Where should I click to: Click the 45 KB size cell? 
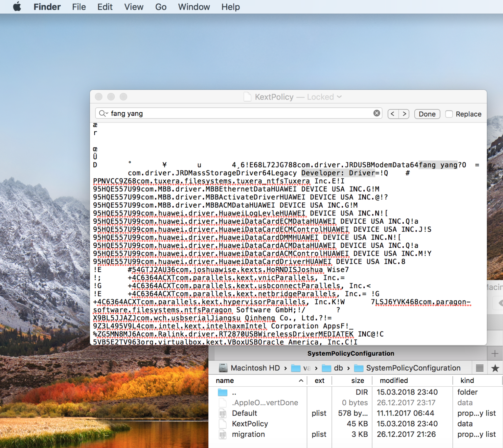pos(357,423)
